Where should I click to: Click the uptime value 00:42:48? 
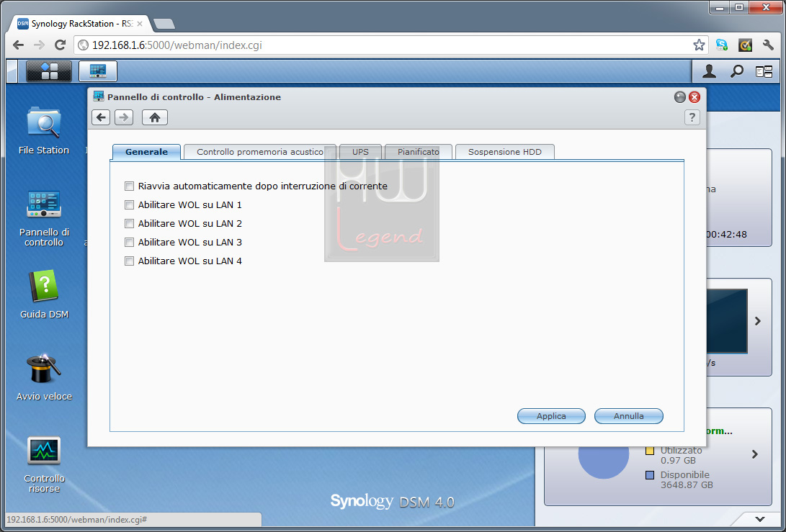726,235
